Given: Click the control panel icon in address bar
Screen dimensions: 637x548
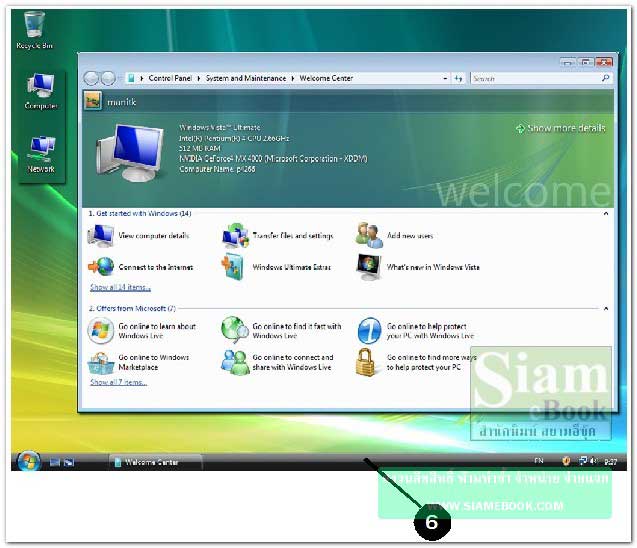Looking at the screenshot, I should pyautogui.click(x=131, y=78).
